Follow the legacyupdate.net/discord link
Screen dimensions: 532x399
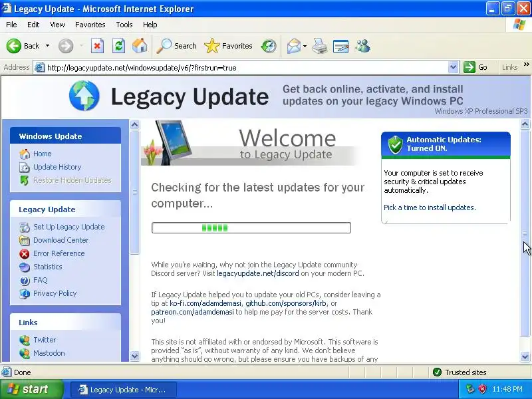click(x=258, y=273)
